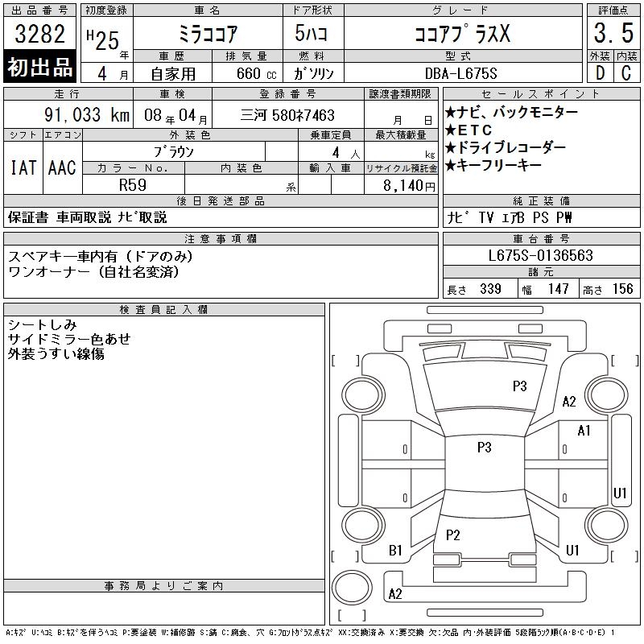Select the interior grade C

[626, 73]
